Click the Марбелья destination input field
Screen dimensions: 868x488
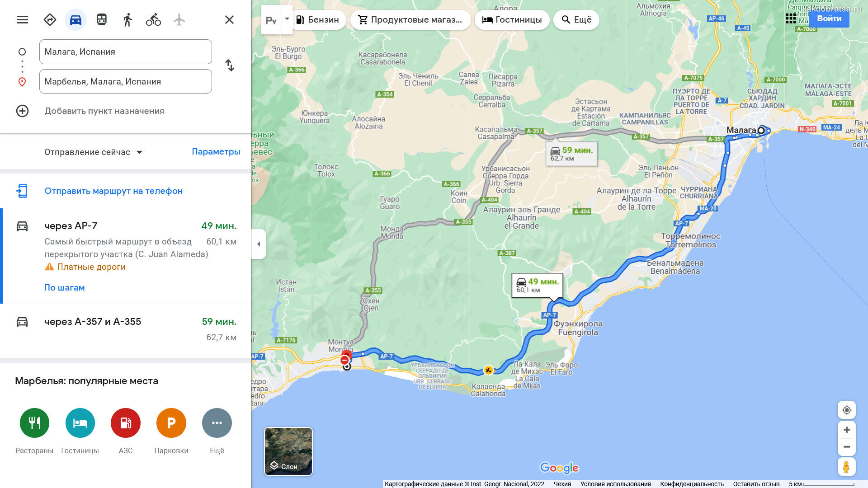(126, 81)
